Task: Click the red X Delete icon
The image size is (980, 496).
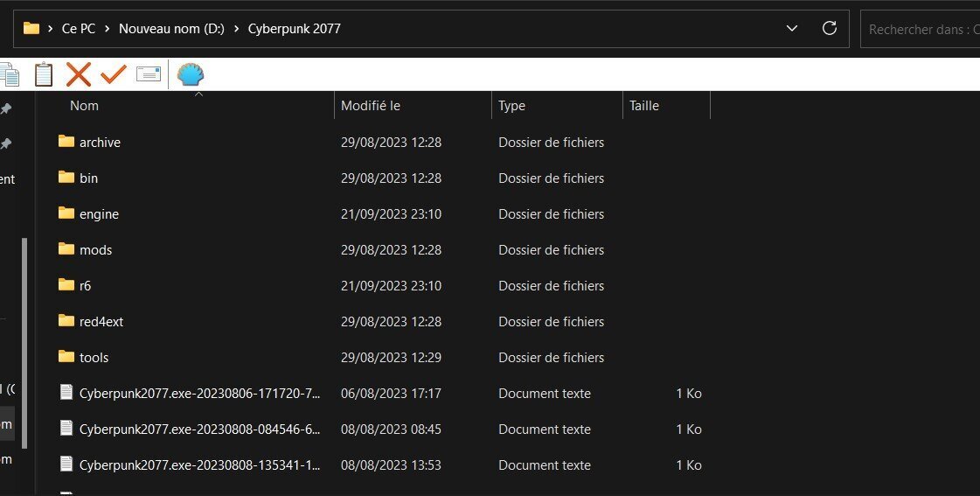Action: tap(79, 75)
